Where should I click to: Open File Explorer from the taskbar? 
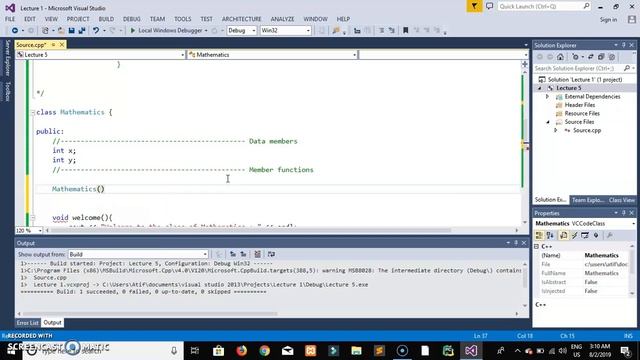tap(356, 351)
